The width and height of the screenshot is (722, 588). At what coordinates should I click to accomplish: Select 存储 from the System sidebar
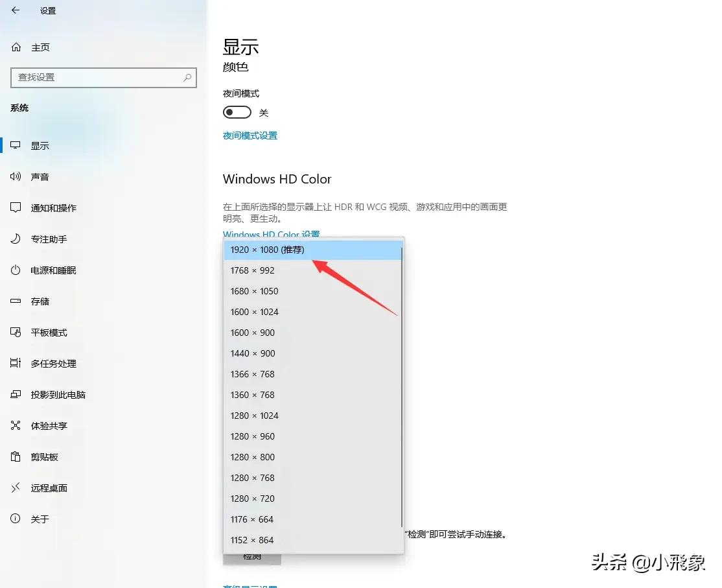coord(38,301)
